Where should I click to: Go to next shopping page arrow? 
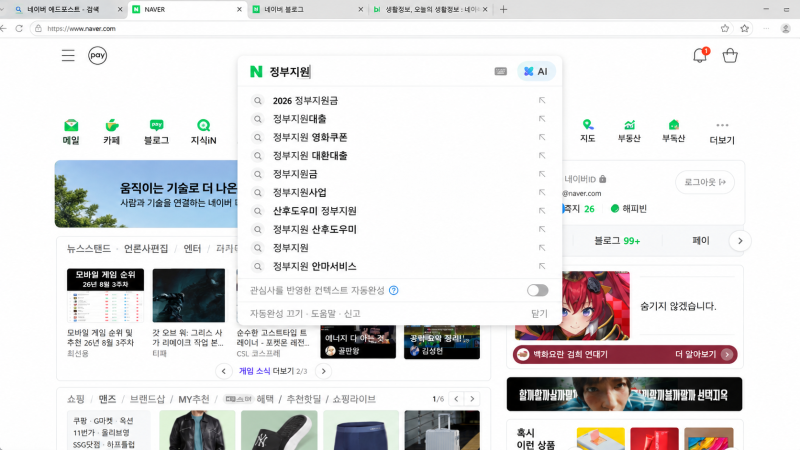pos(472,398)
